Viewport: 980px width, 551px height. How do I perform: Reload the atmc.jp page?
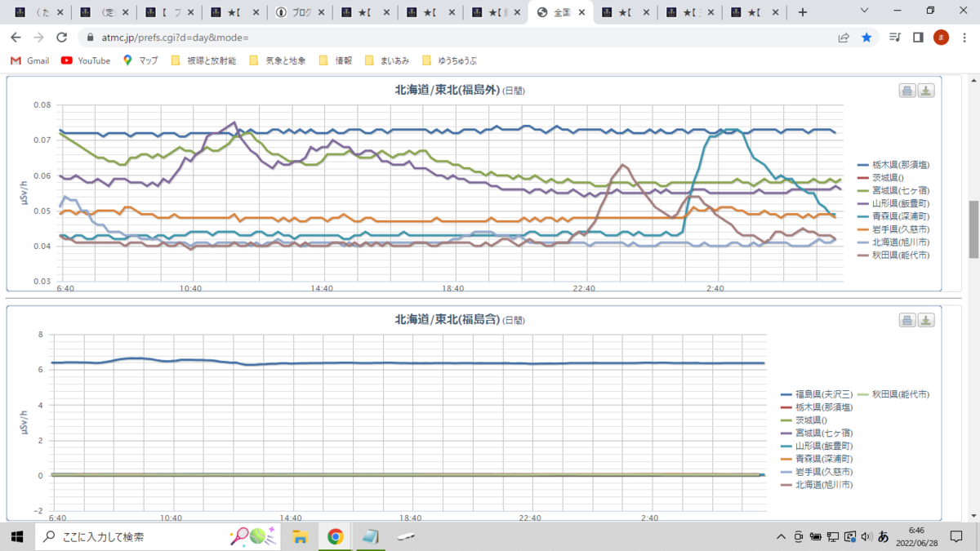pos(61,38)
